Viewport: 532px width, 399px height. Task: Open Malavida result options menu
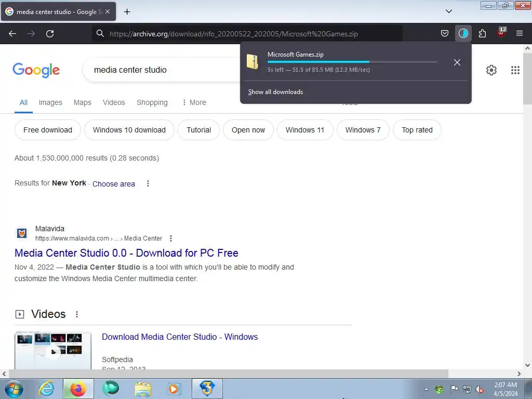tap(171, 238)
